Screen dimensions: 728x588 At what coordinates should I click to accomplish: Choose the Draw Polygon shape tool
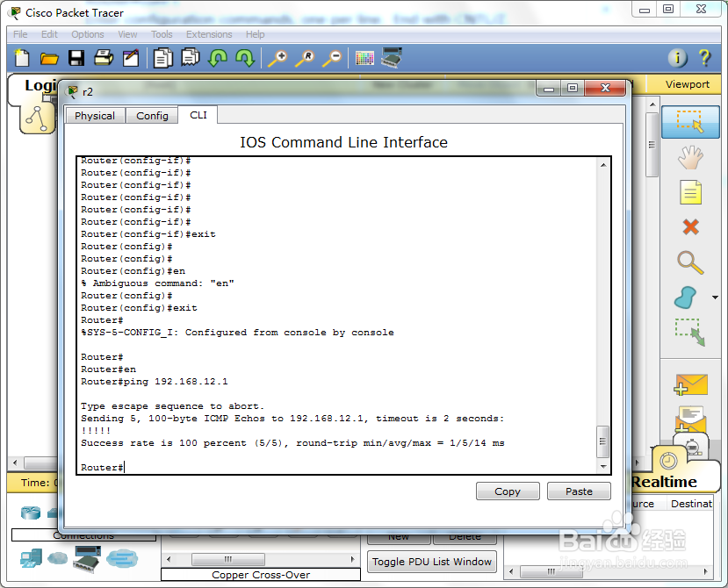[685, 298]
